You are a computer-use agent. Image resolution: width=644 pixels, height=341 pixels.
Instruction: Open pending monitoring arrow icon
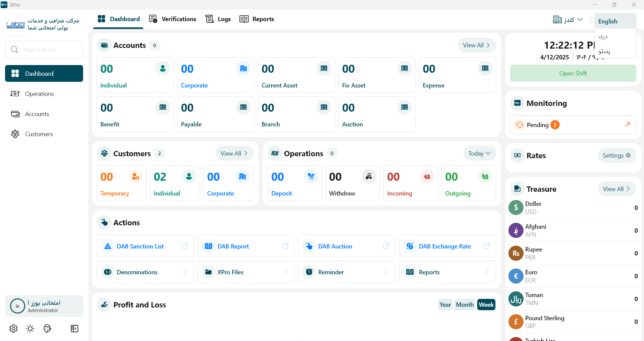click(x=627, y=125)
